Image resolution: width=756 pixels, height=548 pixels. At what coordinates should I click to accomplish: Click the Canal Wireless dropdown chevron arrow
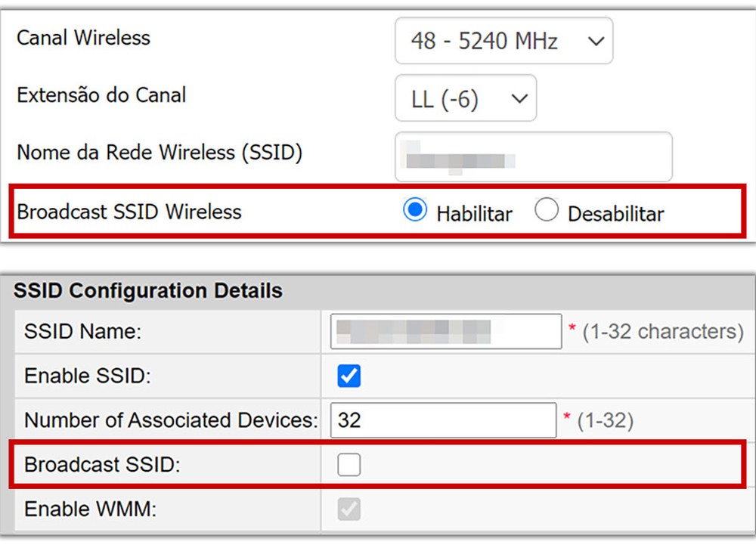point(595,41)
